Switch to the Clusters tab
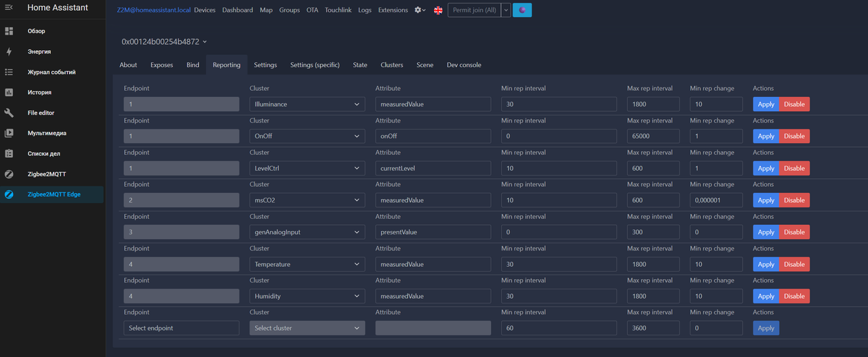 click(392, 65)
